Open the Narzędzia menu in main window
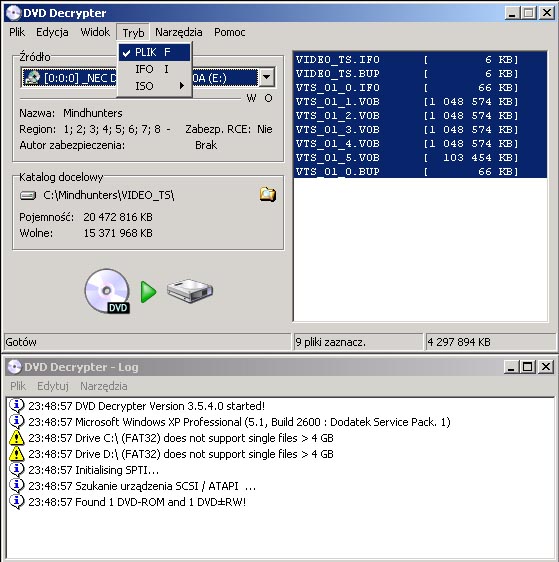The image size is (559, 562). point(178,32)
